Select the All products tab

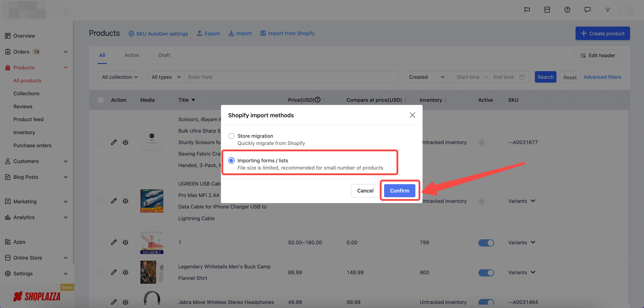pyautogui.click(x=102, y=55)
